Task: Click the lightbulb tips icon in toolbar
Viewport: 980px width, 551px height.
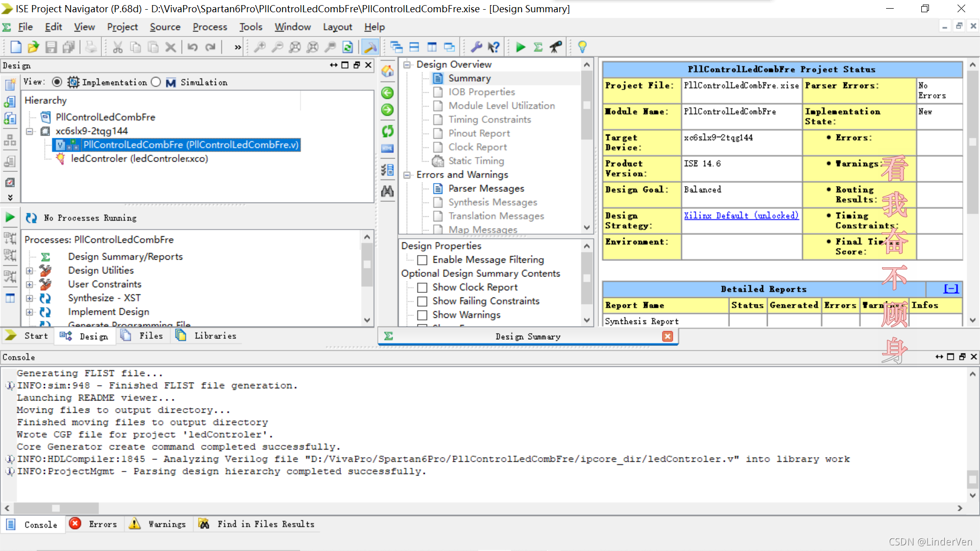Action: pyautogui.click(x=582, y=47)
